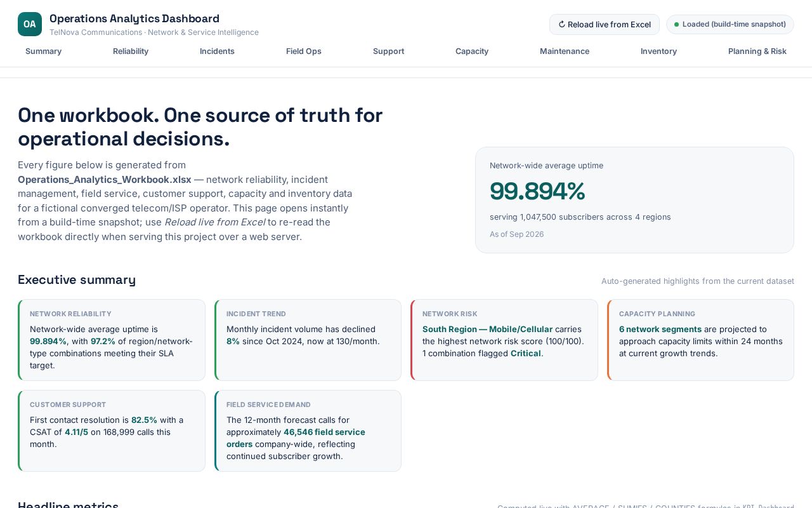Open the Planning & Risk tab

757,51
